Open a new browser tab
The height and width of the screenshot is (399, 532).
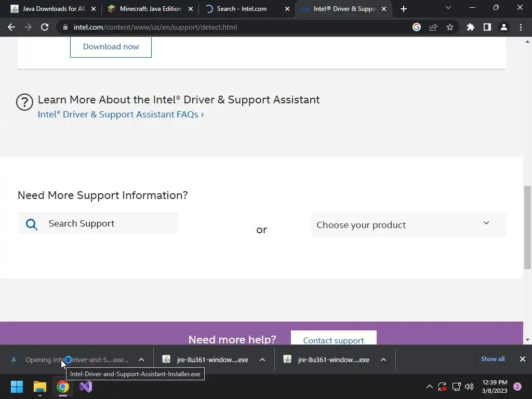point(403,9)
